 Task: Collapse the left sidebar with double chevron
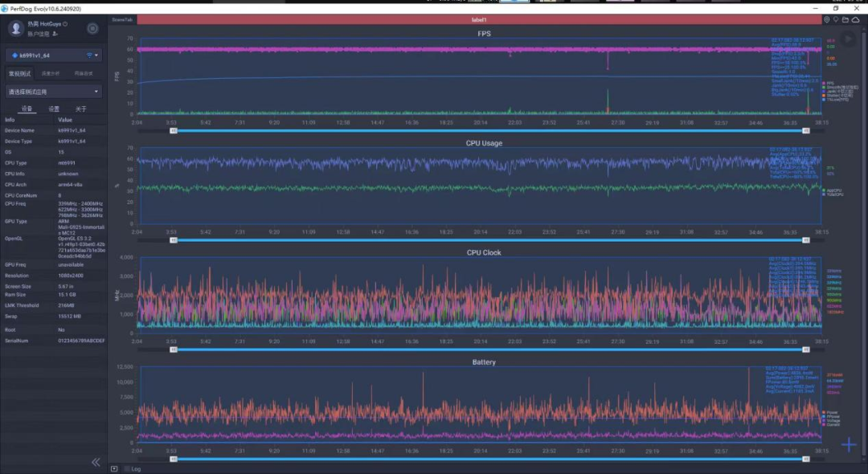[x=96, y=462]
